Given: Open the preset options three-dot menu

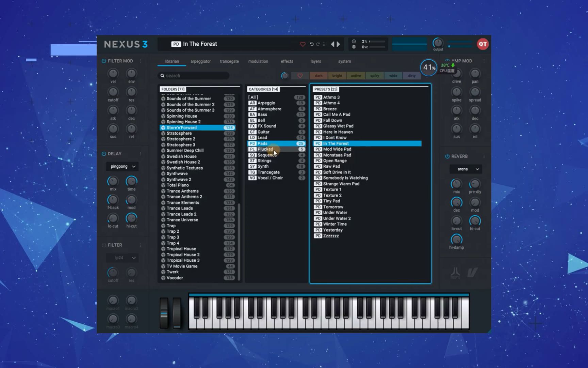Looking at the screenshot, I should [324, 44].
